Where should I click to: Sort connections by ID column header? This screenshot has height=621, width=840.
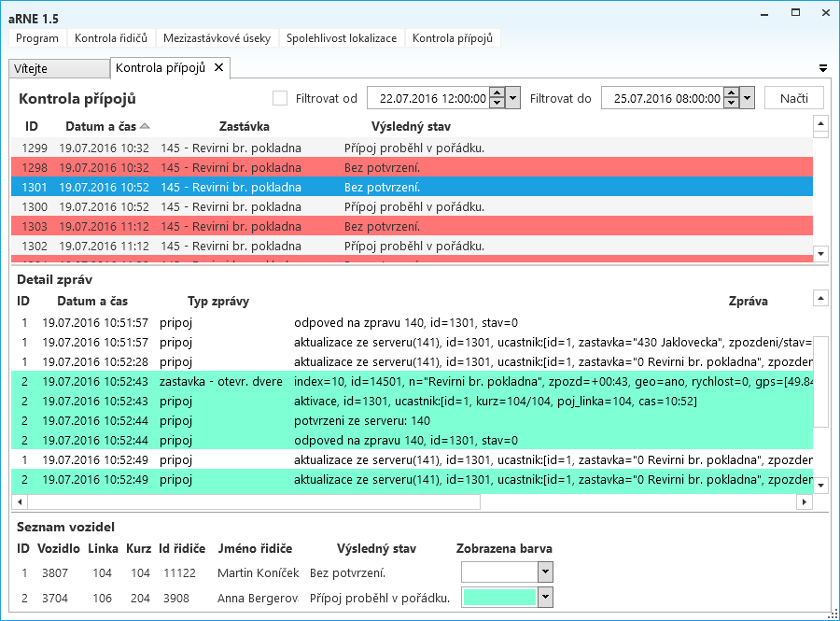click(32, 126)
